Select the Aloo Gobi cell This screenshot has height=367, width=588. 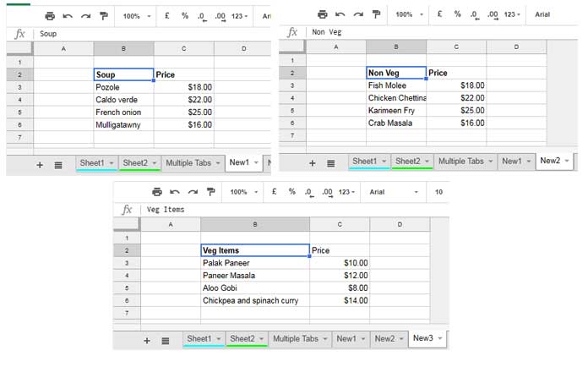255,288
